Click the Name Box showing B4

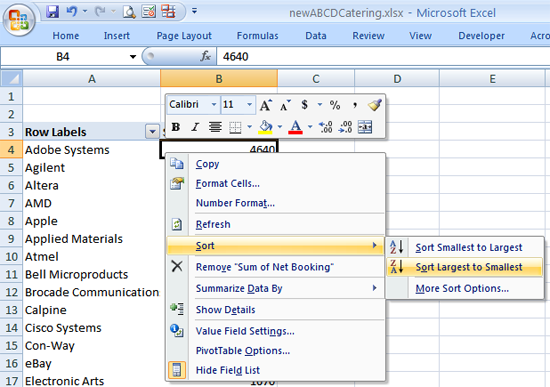click(63, 57)
